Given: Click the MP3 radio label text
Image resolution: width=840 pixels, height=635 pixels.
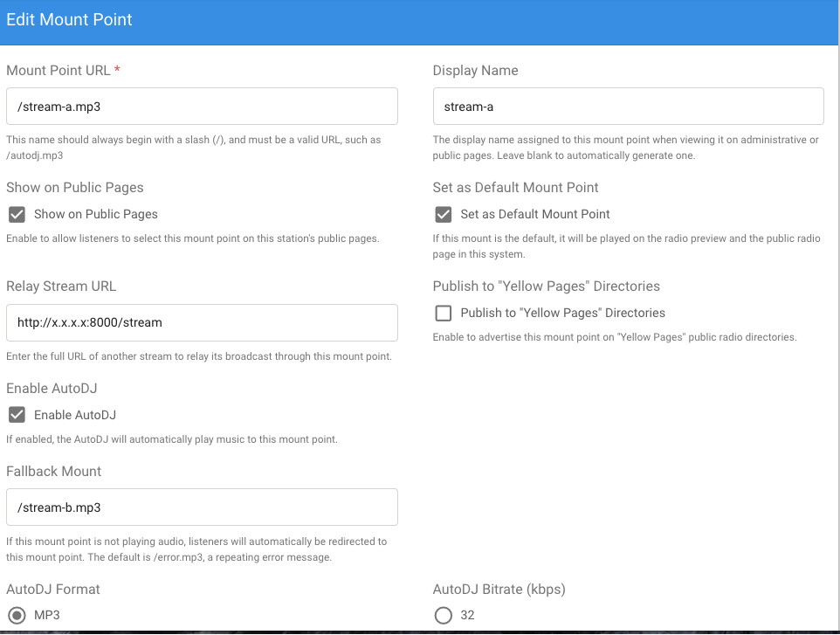Looking at the screenshot, I should click(x=47, y=615).
